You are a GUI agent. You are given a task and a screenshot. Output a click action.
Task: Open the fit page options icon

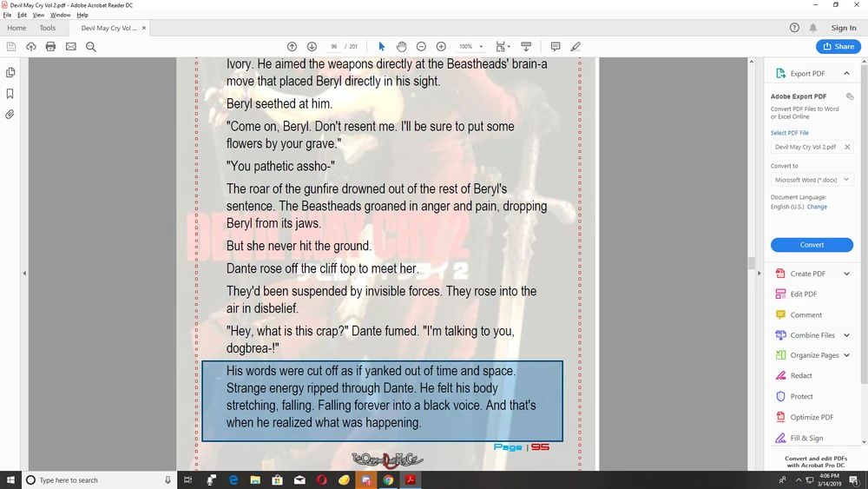tap(502, 47)
